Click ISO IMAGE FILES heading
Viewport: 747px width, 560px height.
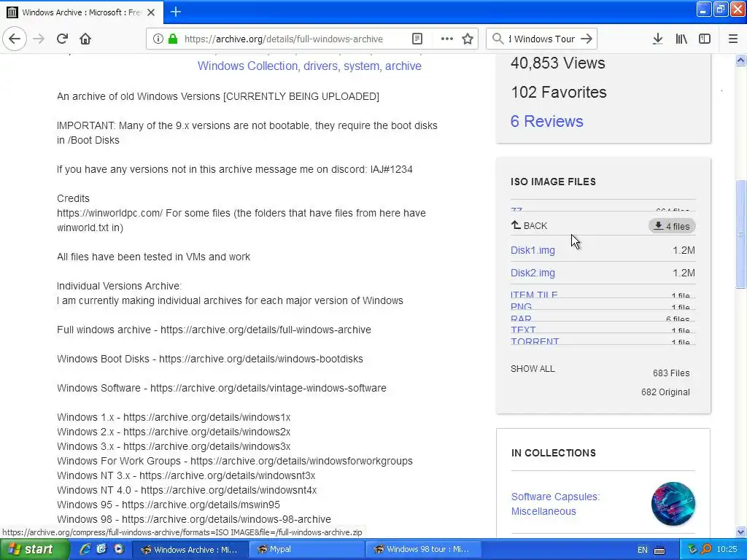553,182
